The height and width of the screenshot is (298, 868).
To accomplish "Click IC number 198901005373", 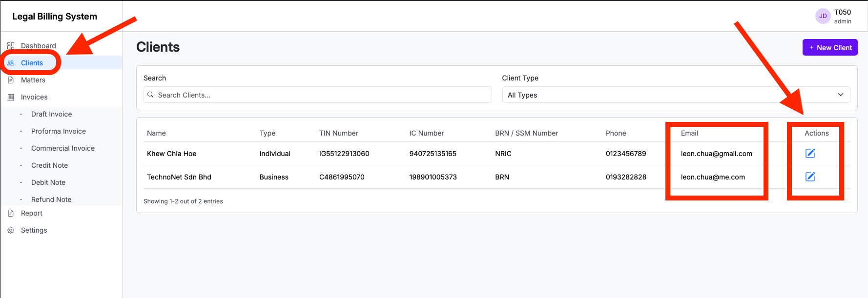I will coord(433,177).
